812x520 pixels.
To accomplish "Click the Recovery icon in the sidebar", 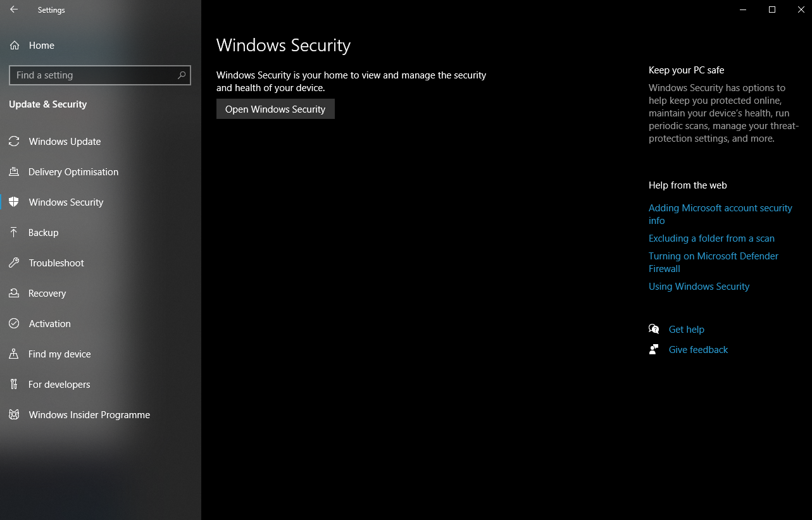I will [x=14, y=294].
